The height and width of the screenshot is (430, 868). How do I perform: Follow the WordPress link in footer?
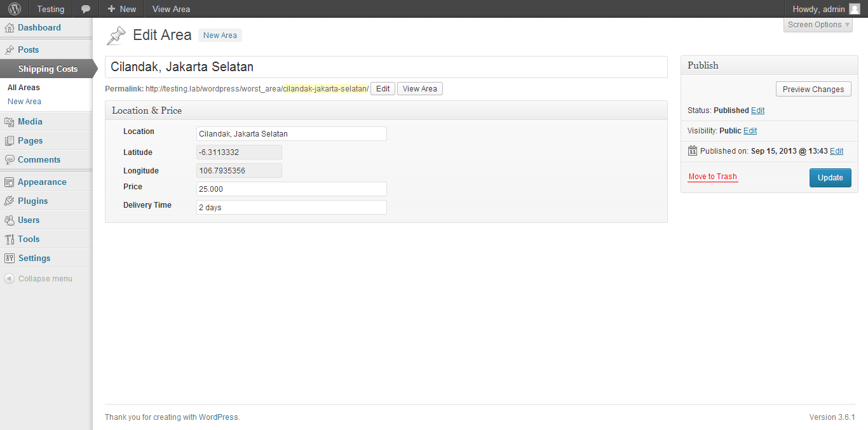point(218,417)
